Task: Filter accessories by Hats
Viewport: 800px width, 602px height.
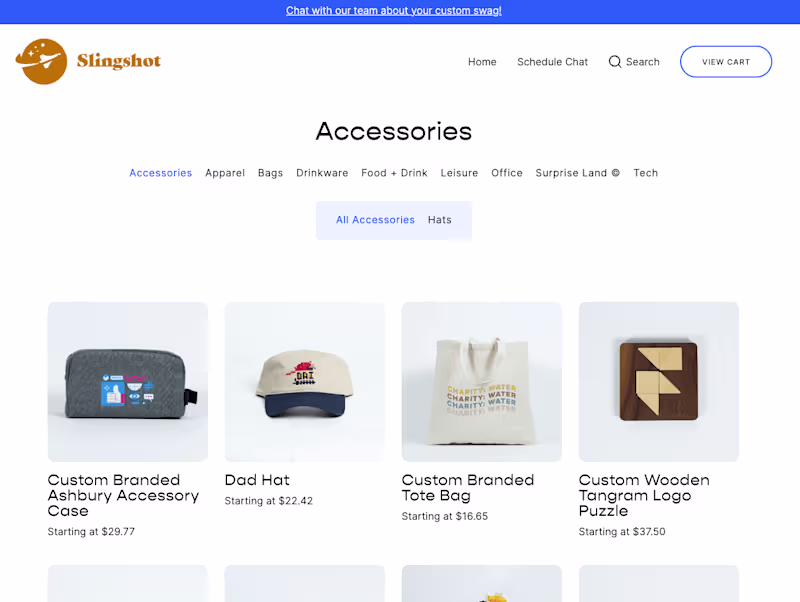Action: [439, 220]
